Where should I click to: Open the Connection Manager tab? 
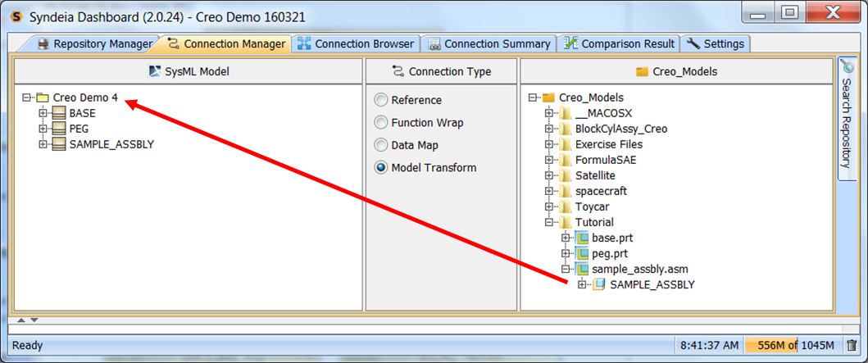[227, 43]
